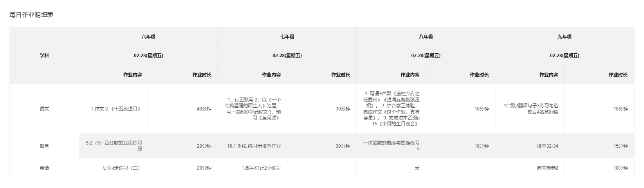Click the 六年级 英语 U1同步练习（二） cell
The height and width of the screenshot is (188, 644).
pos(121,168)
